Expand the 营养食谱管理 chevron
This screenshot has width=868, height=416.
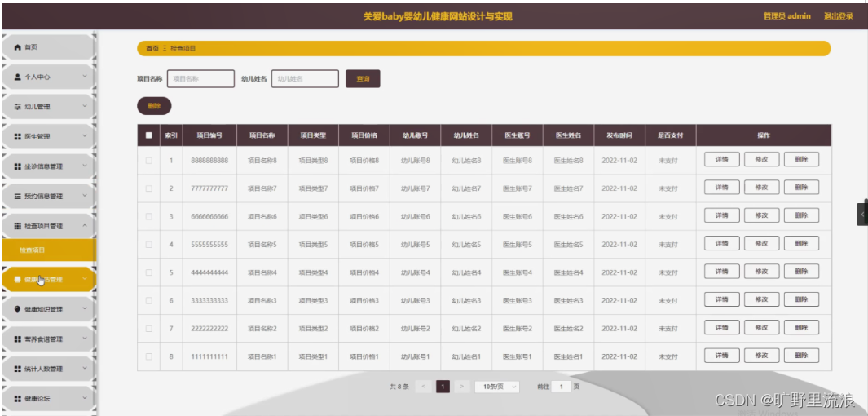pos(85,339)
